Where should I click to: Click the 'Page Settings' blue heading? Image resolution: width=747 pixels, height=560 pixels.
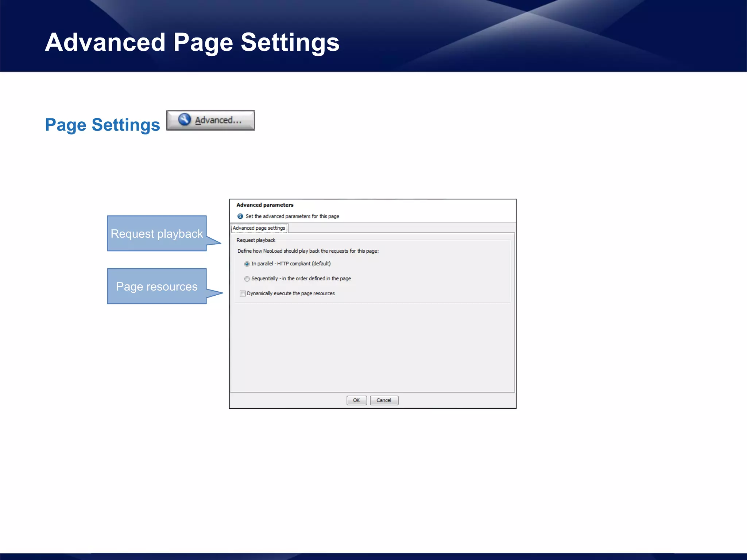102,125
